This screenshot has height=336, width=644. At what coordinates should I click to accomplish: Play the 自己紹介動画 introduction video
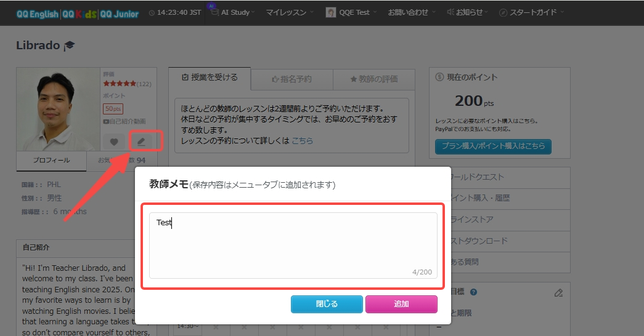(124, 121)
